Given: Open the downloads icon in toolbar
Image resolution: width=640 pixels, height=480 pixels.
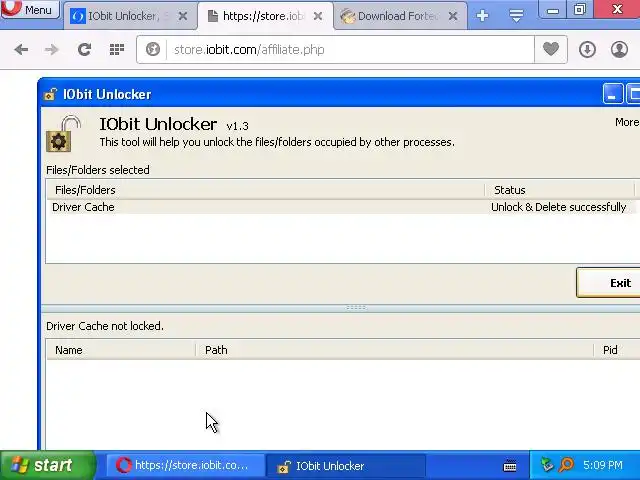Looking at the screenshot, I should pyautogui.click(x=587, y=50).
